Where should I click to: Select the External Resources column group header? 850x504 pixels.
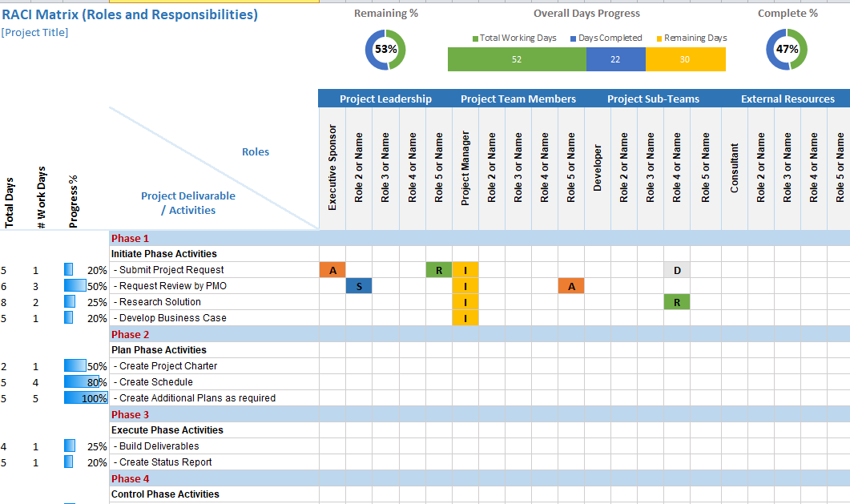[788, 98]
